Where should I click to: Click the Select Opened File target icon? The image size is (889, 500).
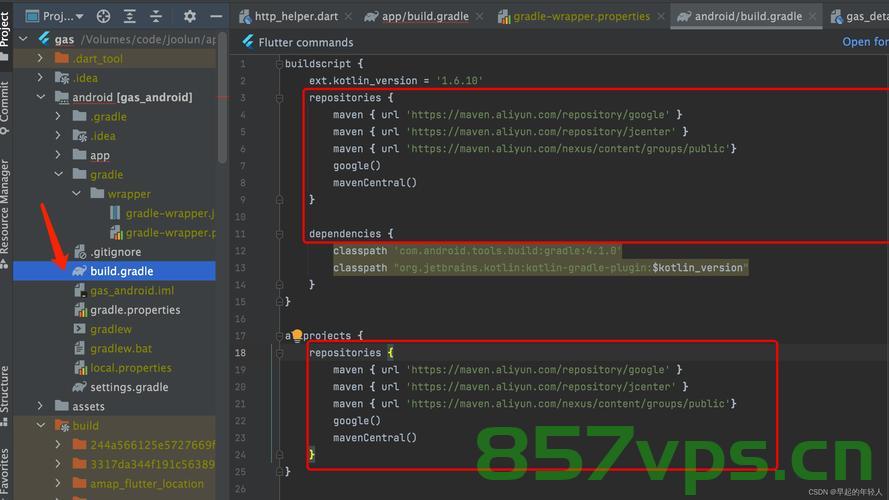pos(103,16)
